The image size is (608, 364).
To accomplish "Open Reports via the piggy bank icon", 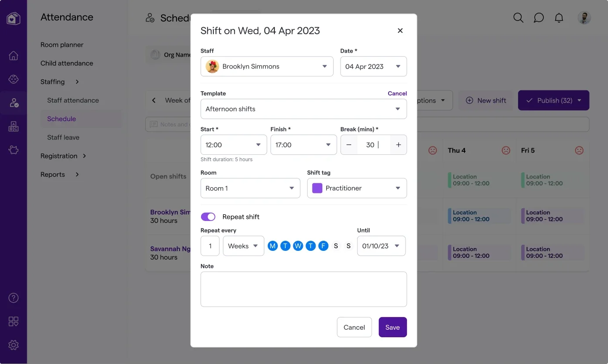I will coord(13,149).
